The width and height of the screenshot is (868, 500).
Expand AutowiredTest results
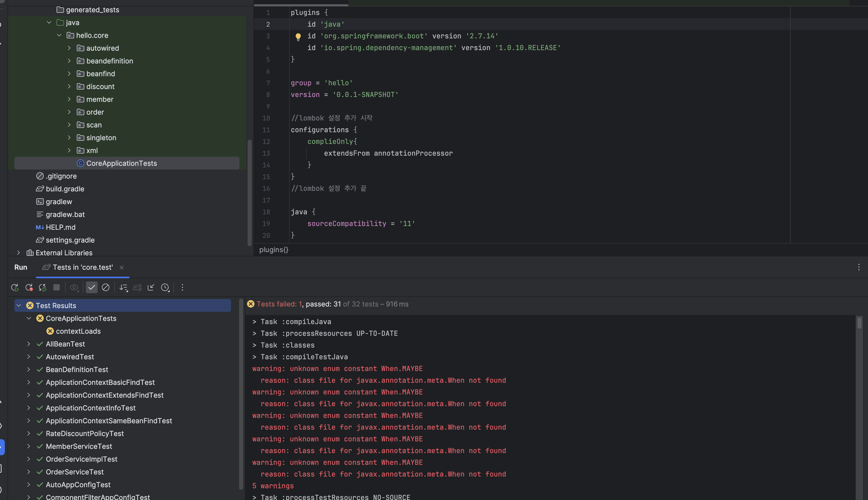(29, 357)
